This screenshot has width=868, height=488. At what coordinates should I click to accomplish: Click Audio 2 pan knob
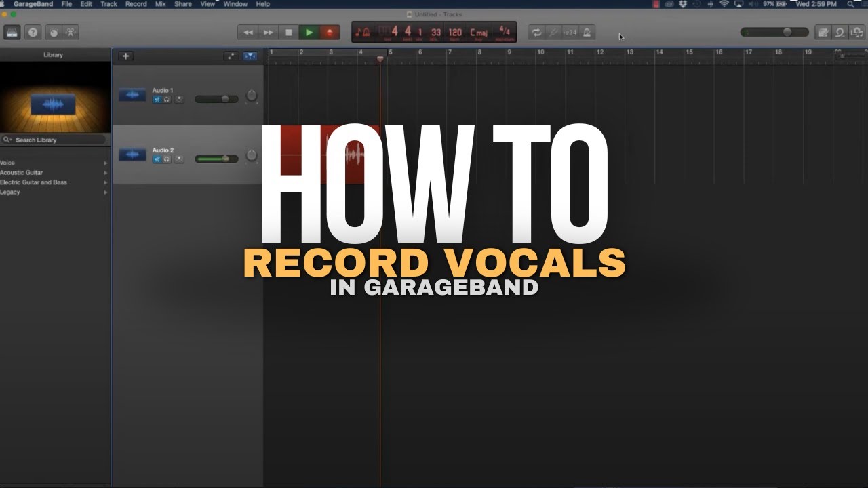coord(252,155)
